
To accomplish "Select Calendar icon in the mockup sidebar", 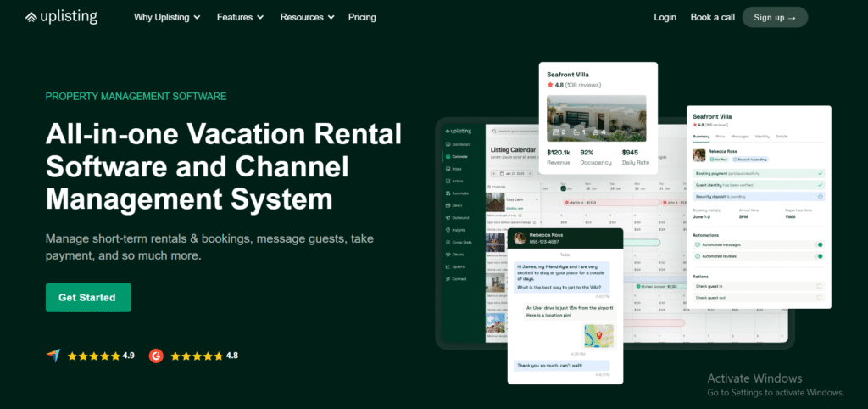I will (445, 156).
